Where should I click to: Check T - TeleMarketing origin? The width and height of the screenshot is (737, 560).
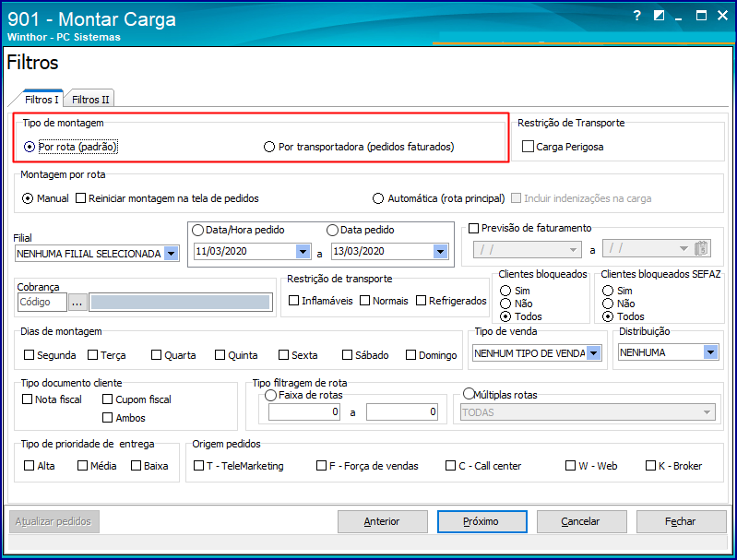coord(199,466)
